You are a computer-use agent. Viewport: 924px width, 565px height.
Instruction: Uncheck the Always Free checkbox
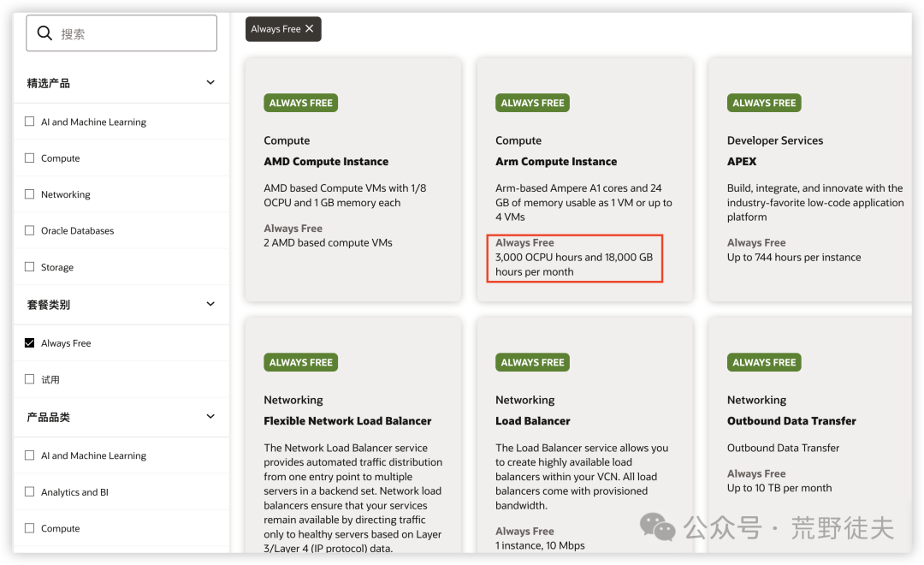(30, 342)
